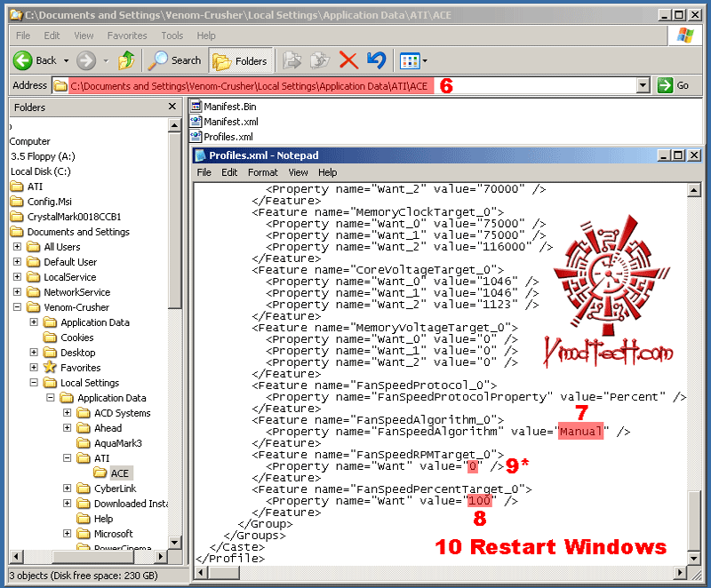The image size is (711, 588).
Task: Click the Forward arrow button
Action: [x=86, y=60]
